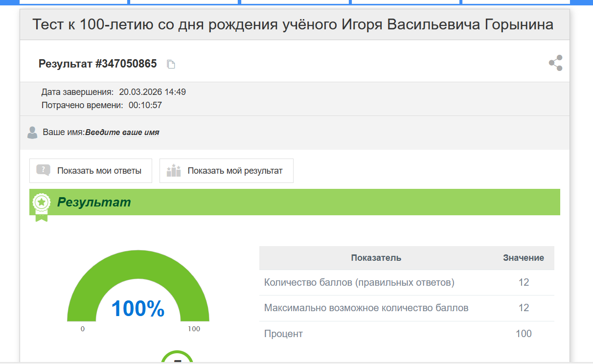Screen dimensions: 593x364
Task: Click the green award ribbon badge
Action: [42, 205]
